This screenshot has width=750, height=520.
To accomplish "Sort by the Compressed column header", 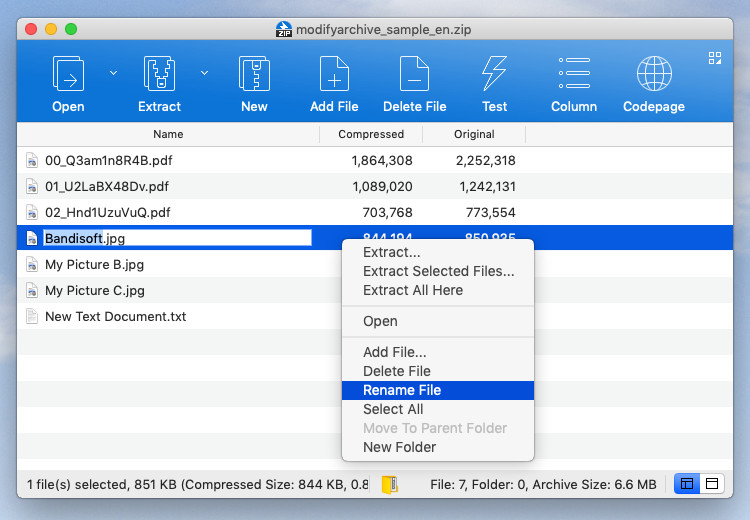I will click(x=371, y=134).
